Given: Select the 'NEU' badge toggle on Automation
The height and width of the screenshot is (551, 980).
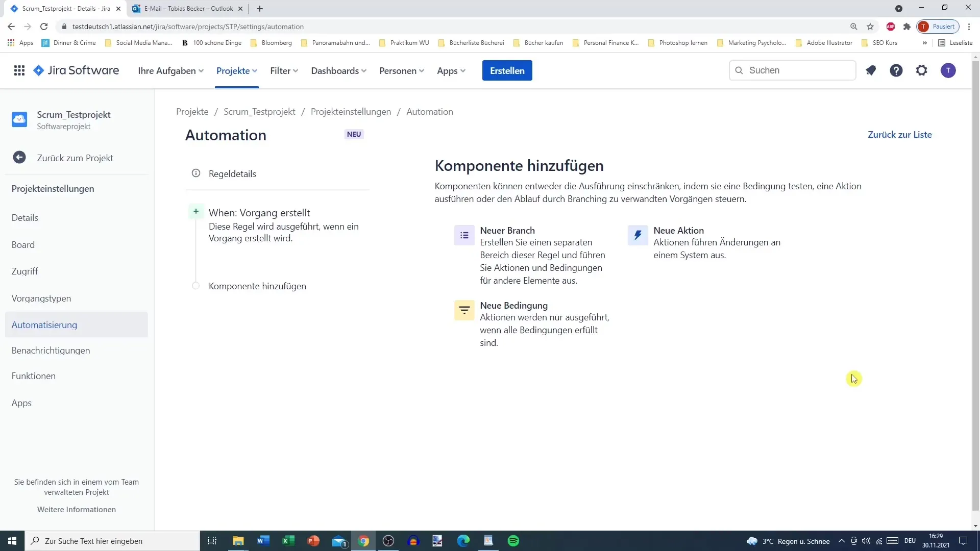Looking at the screenshot, I should tap(353, 134).
